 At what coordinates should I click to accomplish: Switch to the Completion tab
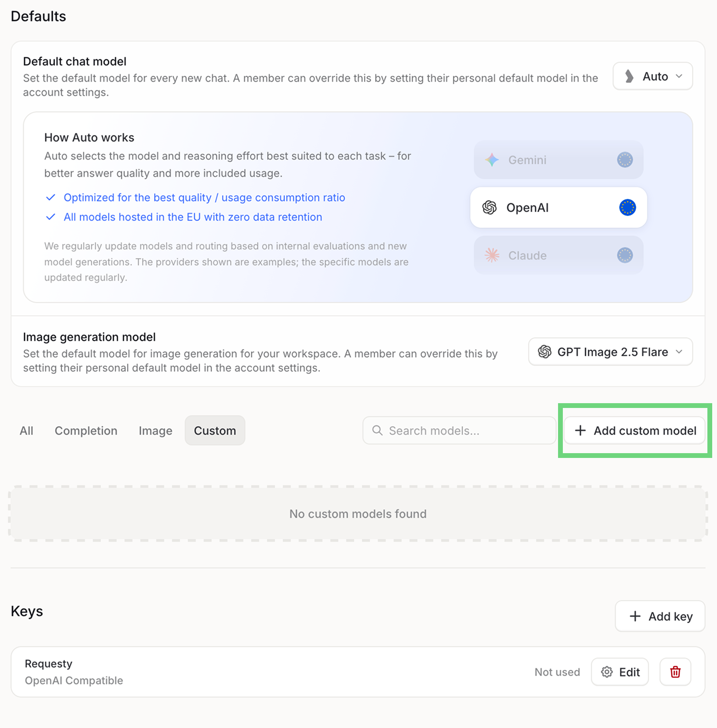tap(86, 431)
